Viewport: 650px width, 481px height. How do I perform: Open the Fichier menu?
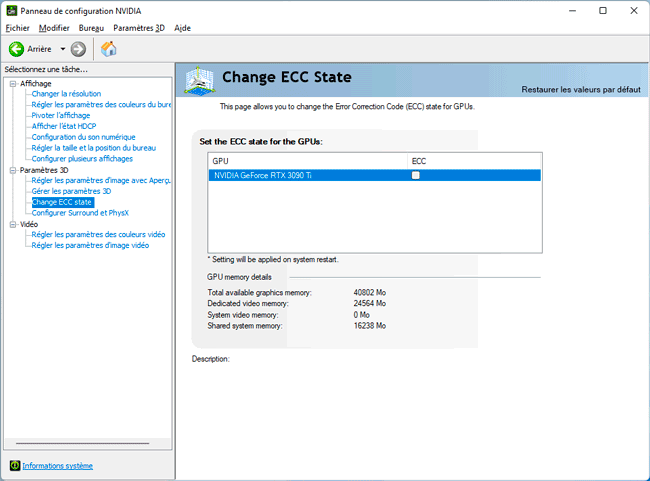(17, 28)
